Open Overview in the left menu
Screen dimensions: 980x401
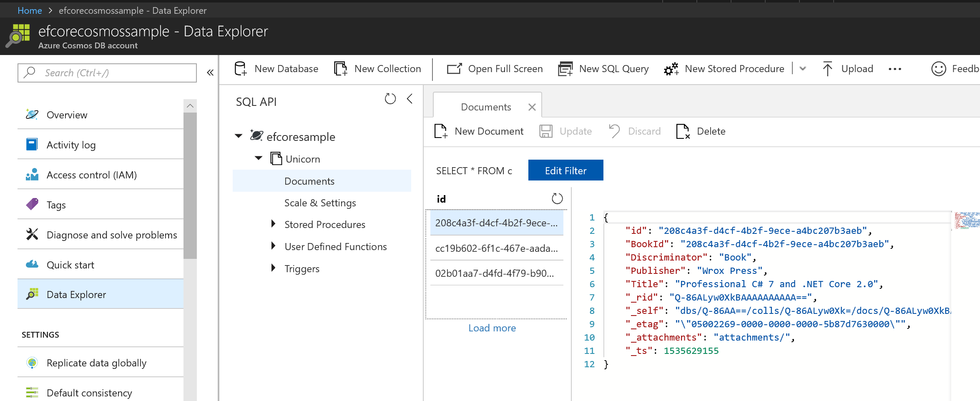click(x=101, y=115)
